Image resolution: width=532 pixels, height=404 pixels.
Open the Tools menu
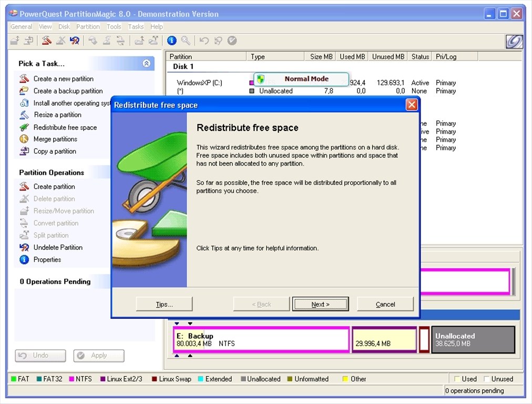click(x=114, y=26)
